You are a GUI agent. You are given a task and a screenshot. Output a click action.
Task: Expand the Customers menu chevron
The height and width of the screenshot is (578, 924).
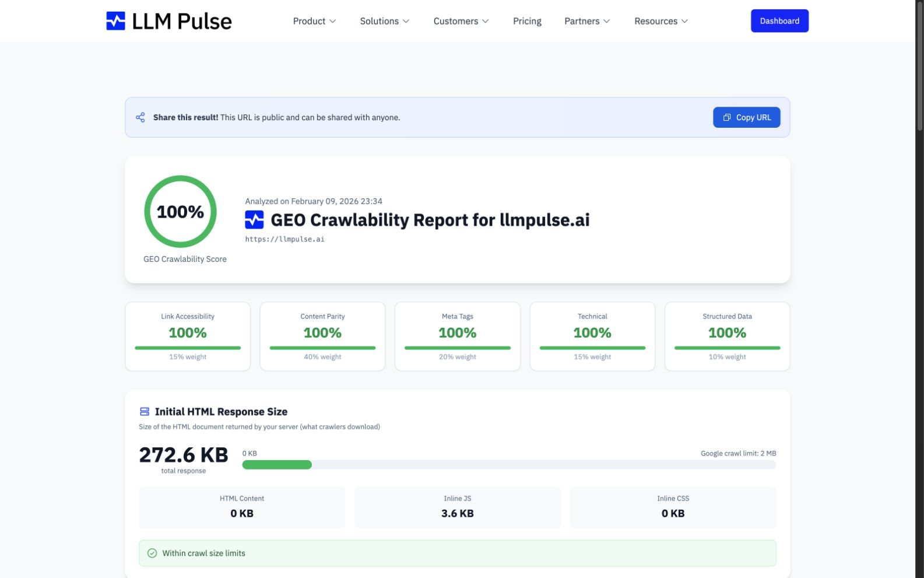pyautogui.click(x=486, y=21)
